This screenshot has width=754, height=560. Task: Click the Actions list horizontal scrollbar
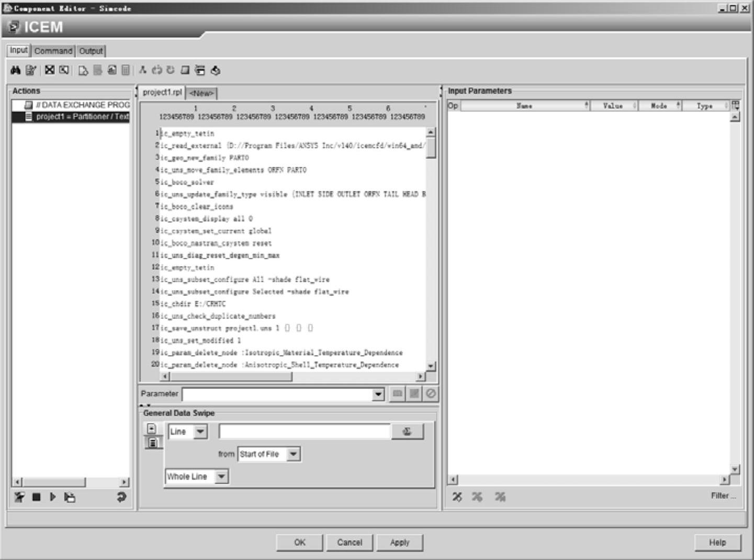[x=53, y=482]
